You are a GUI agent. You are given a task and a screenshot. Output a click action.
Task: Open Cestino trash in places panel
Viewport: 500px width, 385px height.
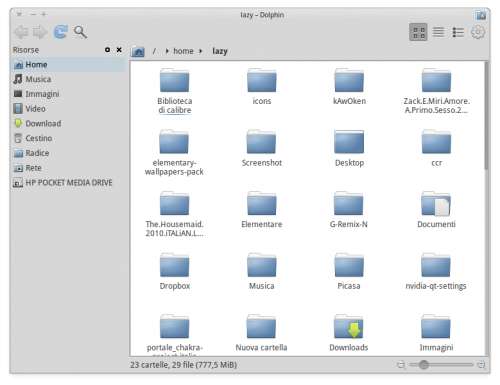coord(69,138)
